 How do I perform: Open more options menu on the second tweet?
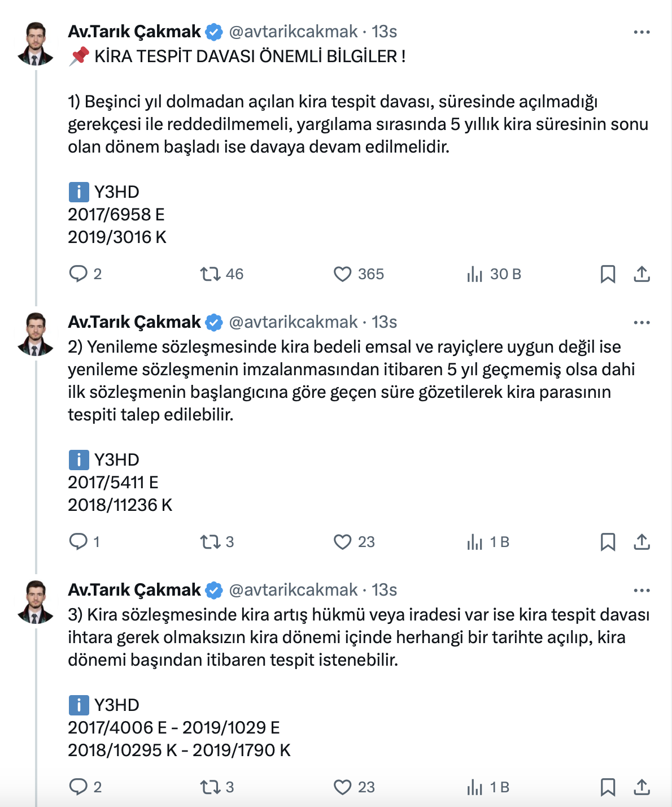pyautogui.click(x=642, y=323)
